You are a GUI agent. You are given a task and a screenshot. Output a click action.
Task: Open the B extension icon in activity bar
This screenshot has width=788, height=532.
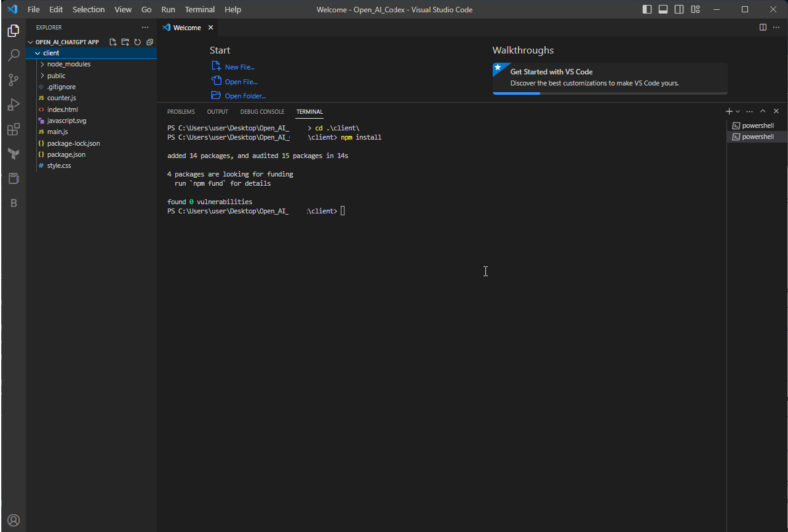[x=14, y=203]
